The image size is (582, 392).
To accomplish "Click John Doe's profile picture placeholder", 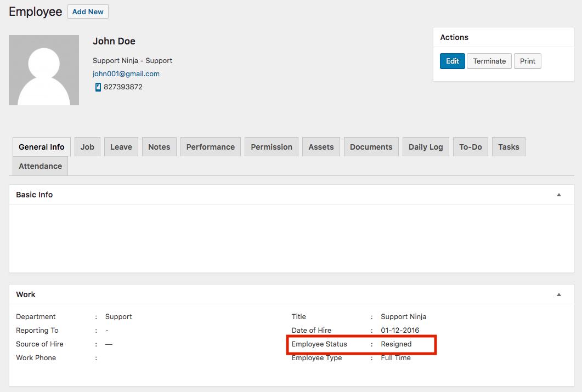I will [43, 70].
